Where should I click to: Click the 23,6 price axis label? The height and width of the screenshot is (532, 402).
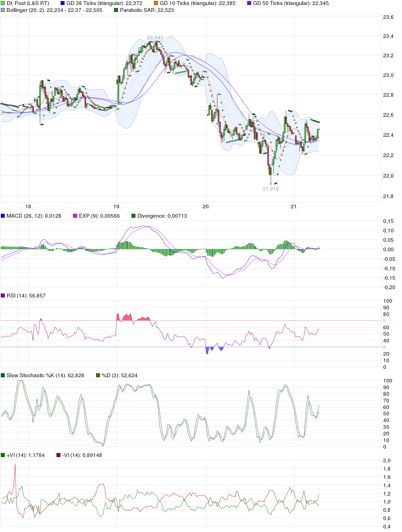coord(388,17)
